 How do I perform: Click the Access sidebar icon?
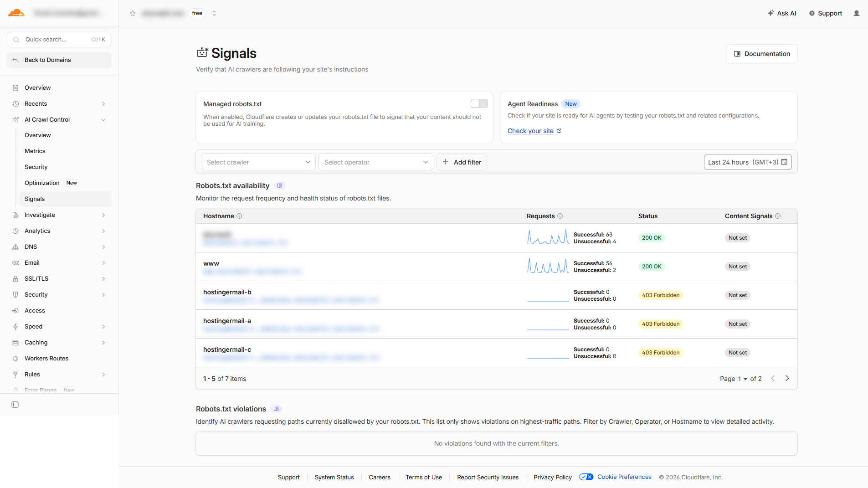[x=15, y=311]
